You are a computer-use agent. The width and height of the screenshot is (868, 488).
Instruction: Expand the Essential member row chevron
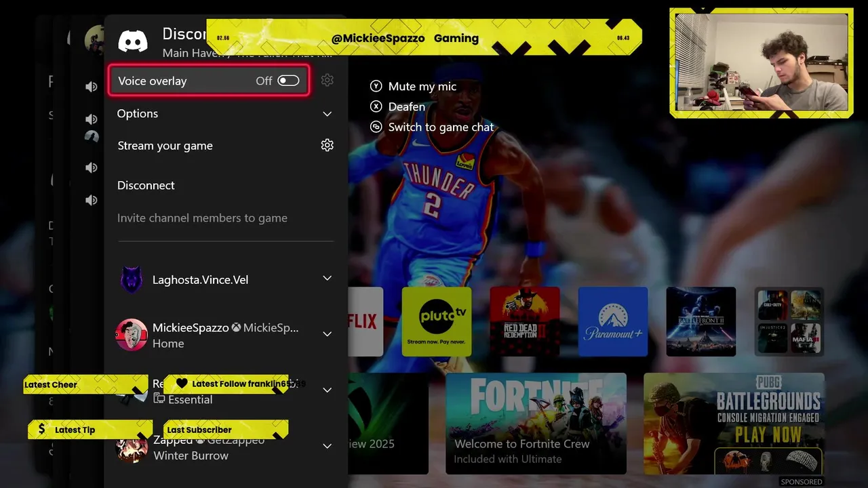click(327, 390)
